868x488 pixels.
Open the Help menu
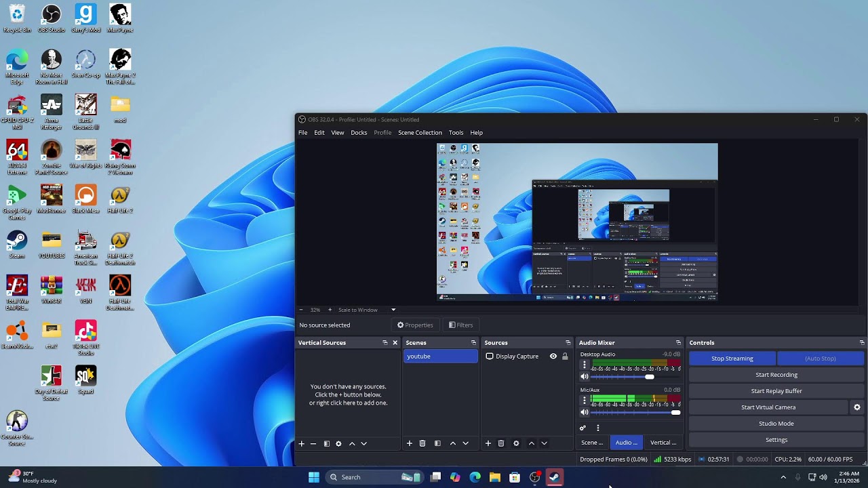(477, 133)
